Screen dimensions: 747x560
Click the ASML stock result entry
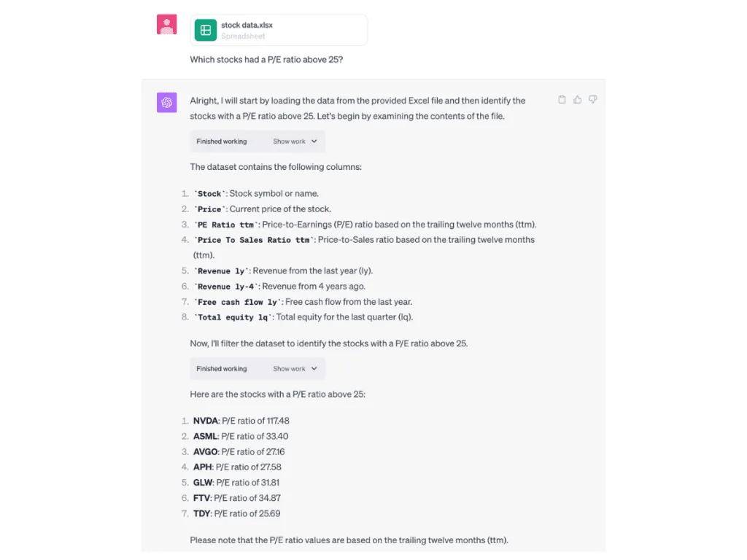pos(241,436)
